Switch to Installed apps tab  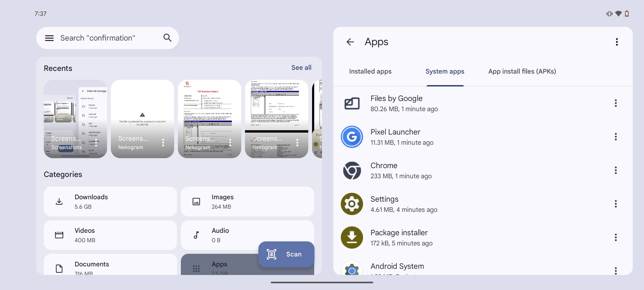370,71
